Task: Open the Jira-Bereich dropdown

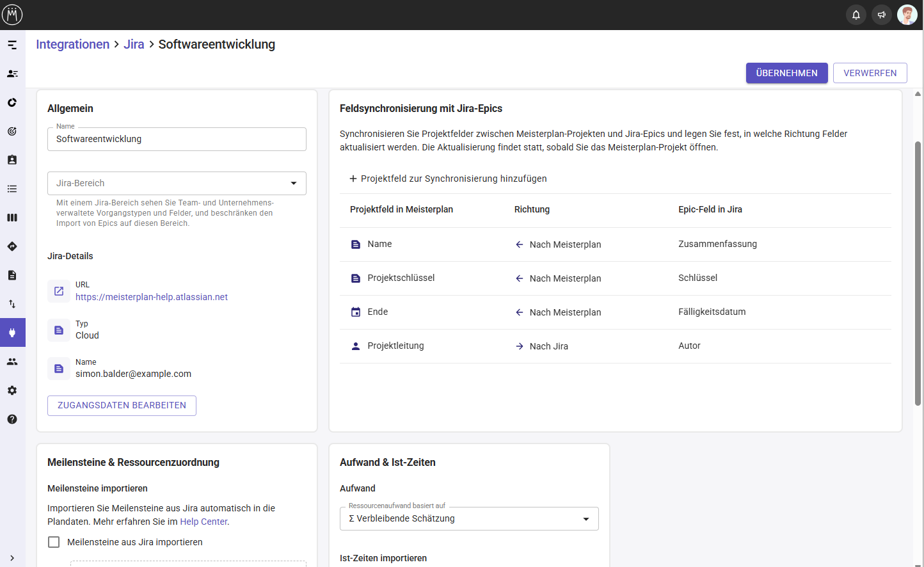Action: [x=177, y=183]
